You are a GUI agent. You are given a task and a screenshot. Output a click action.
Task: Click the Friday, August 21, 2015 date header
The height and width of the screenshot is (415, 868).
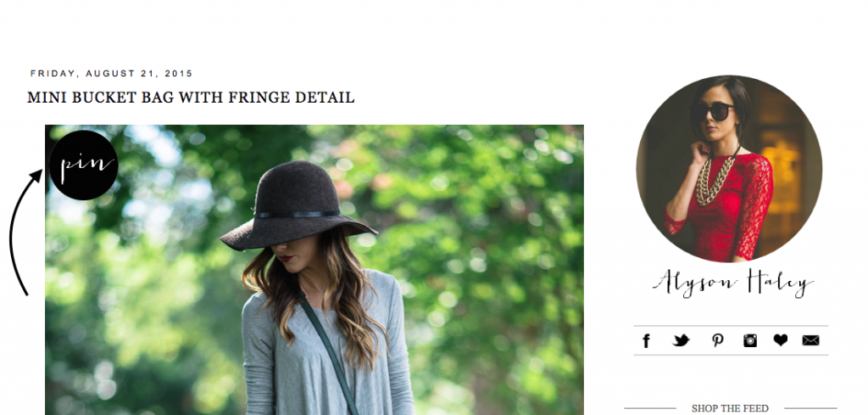point(112,73)
